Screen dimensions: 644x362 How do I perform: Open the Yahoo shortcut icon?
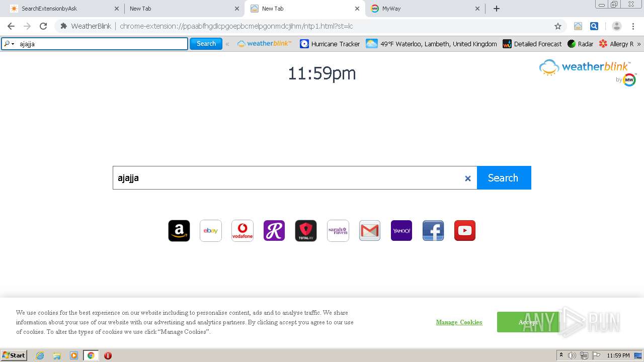click(401, 231)
